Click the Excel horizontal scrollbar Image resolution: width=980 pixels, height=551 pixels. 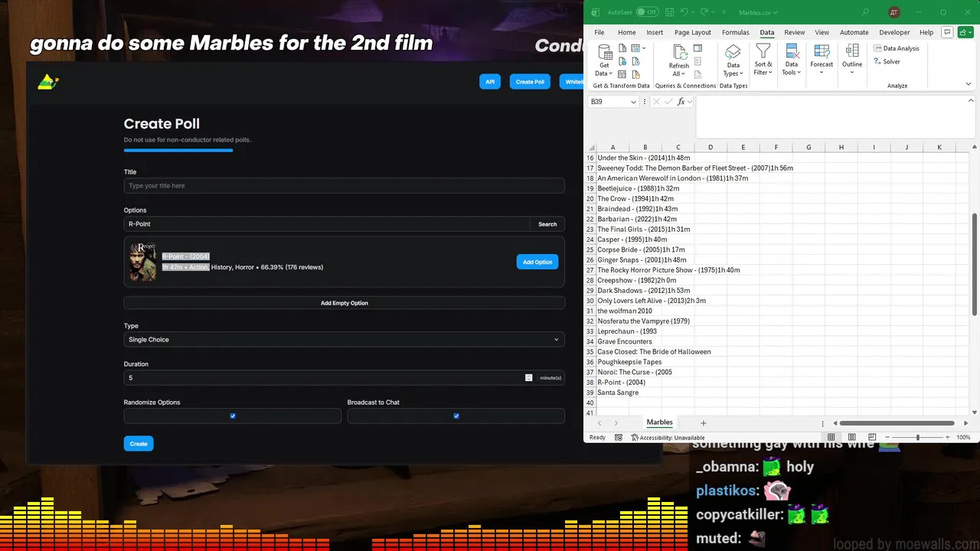[897, 423]
